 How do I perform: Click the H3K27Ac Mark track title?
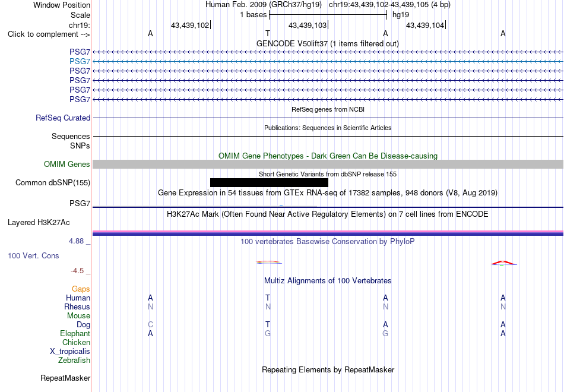[328, 214]
